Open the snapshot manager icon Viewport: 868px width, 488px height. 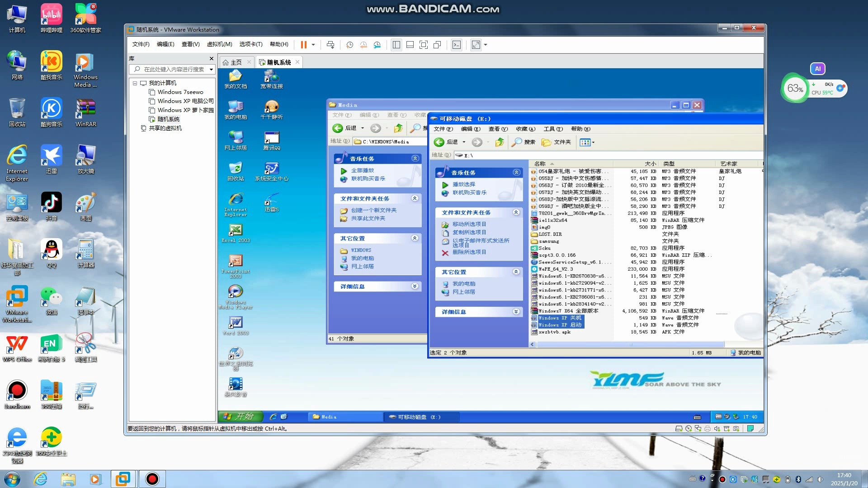(x=377, y=45)
